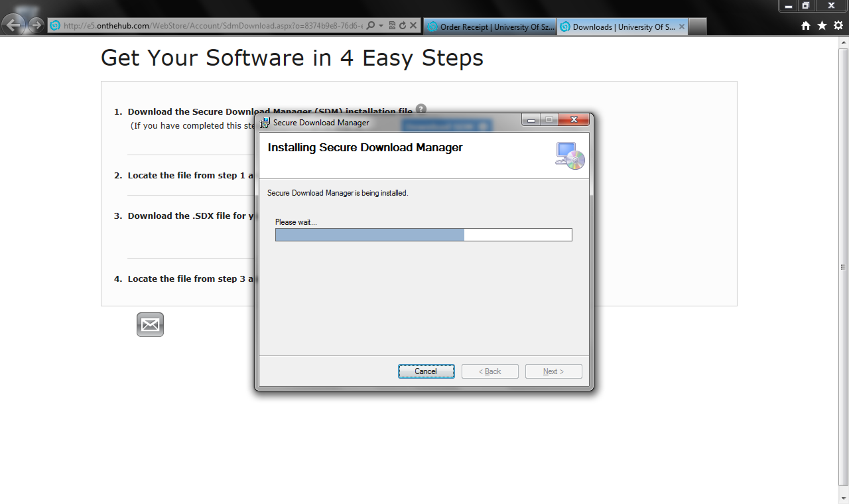The image size is (849, 504).
Task: Minimize the Secure Download Manager dialog
Action: click(531, 120)
